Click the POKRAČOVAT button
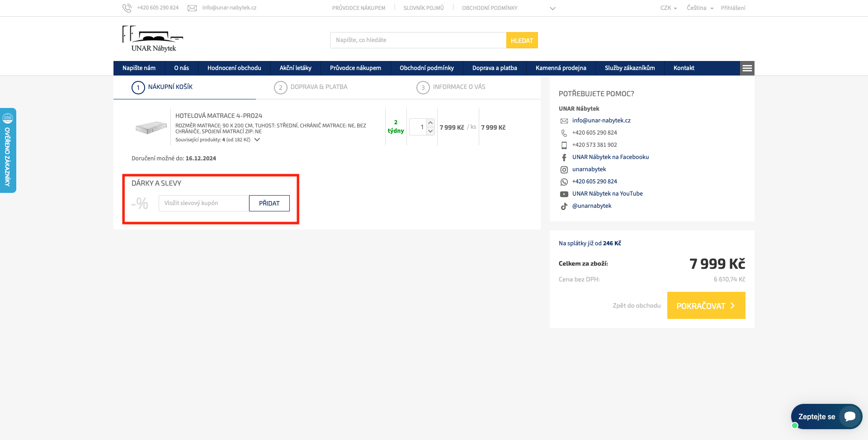The width and height of the screenshot is (868, 440). pyautogui.click(x=706, y=306)
